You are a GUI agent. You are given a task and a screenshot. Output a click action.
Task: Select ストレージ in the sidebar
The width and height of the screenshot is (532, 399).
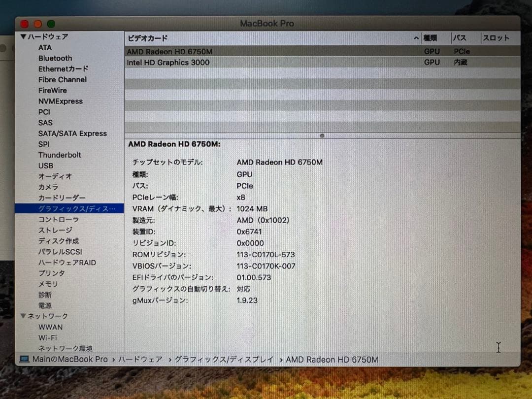(52, 230)
